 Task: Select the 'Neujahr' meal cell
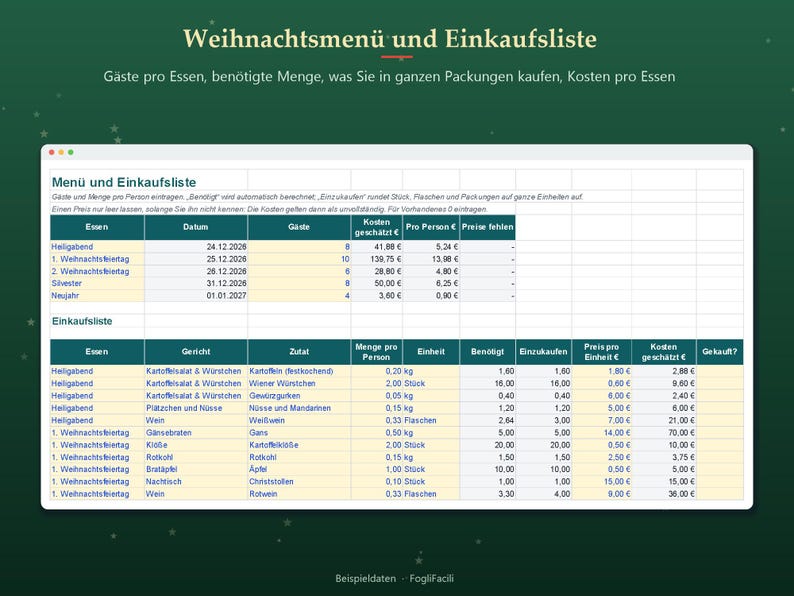tap(97, 295)
